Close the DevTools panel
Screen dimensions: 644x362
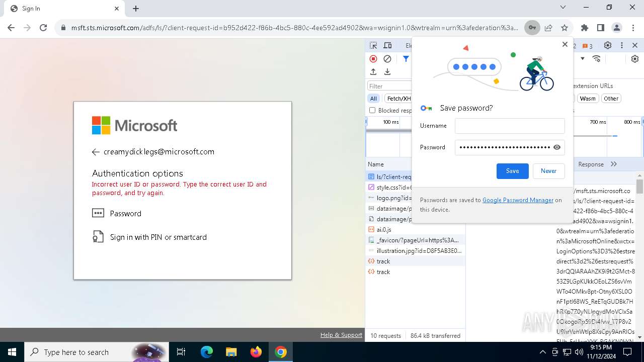point(635,45)
